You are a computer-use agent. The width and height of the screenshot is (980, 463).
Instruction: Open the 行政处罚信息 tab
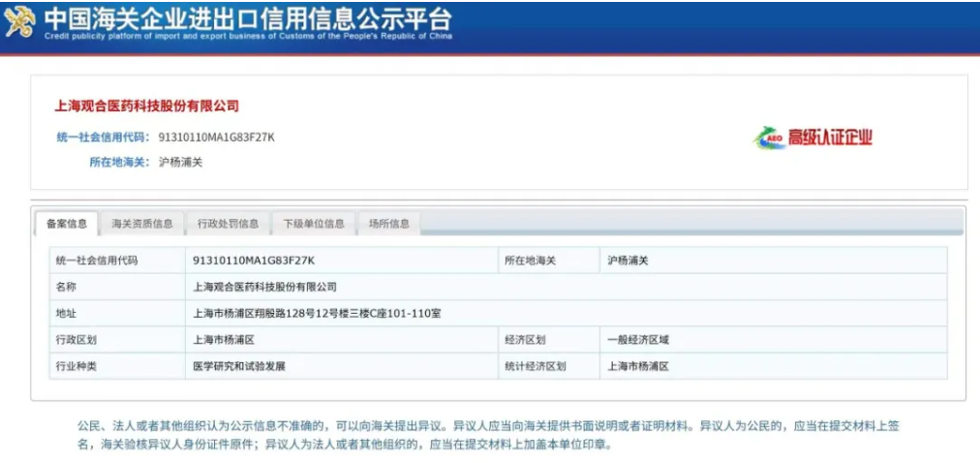229,224
